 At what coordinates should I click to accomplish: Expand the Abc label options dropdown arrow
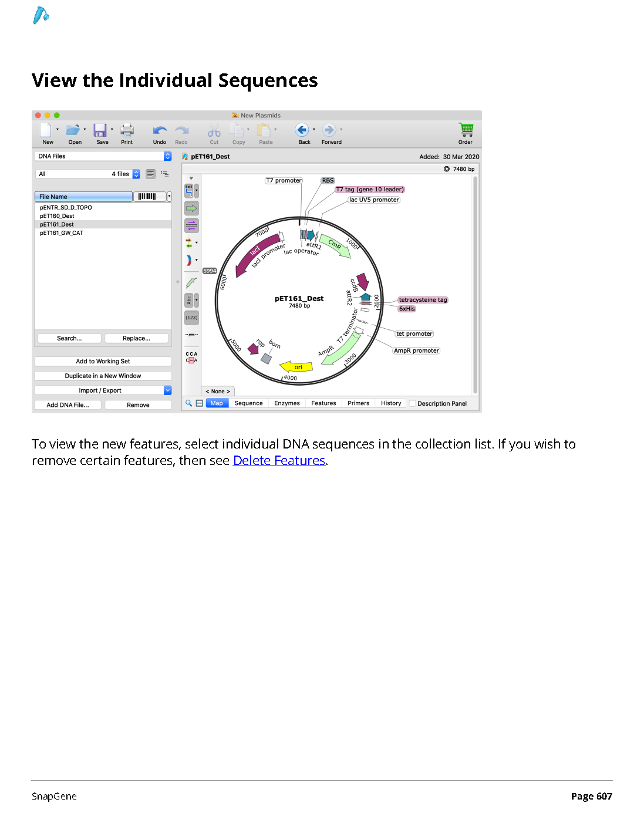[197, 300]
